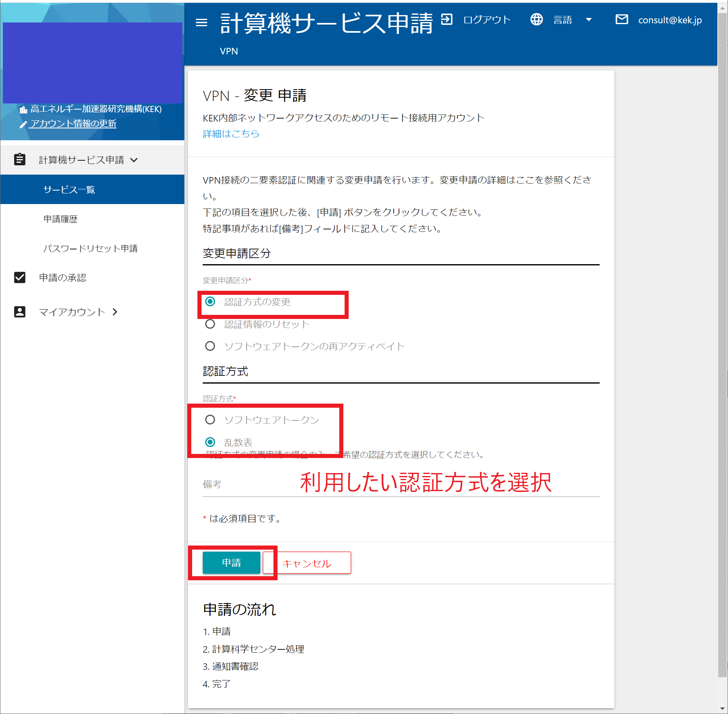
Task: Open 申請履歴 in the sidebar
Action: point(92,219)
